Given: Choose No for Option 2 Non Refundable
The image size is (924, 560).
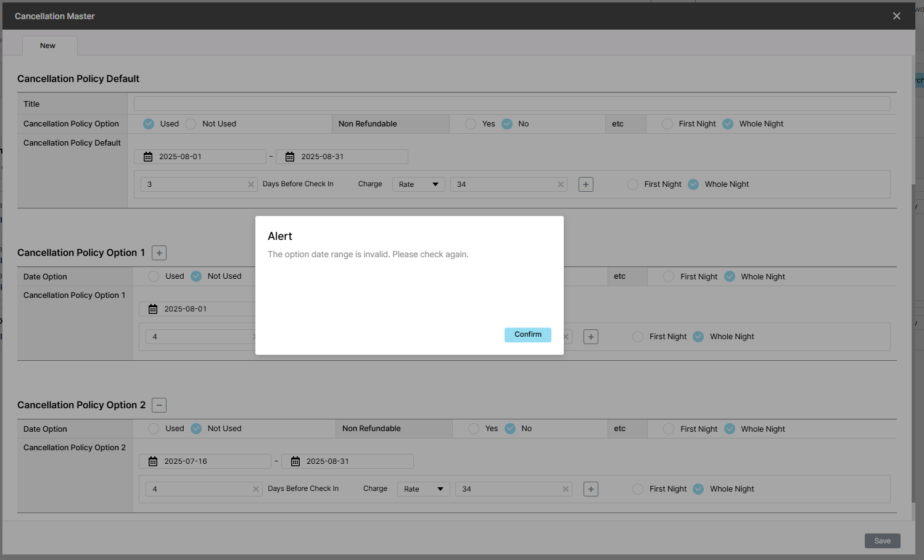Looking at the screenshot, I should [510, 429].
